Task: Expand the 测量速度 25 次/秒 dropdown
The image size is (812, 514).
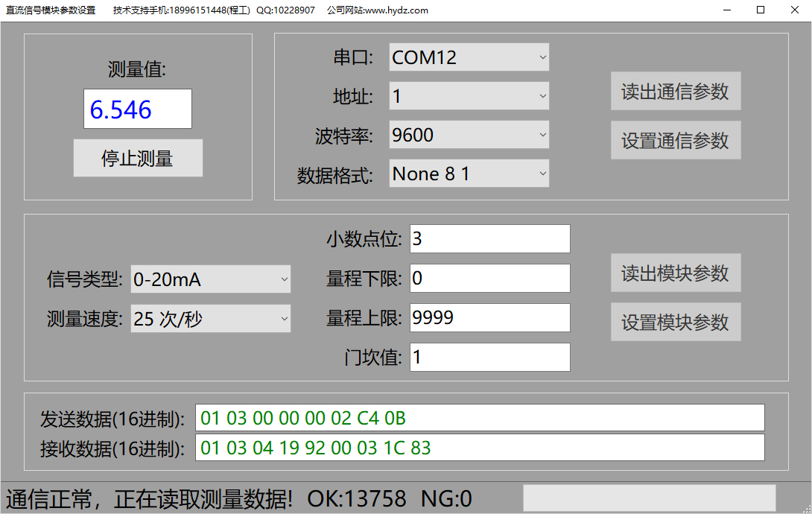Action: click(x=210, y=319)
